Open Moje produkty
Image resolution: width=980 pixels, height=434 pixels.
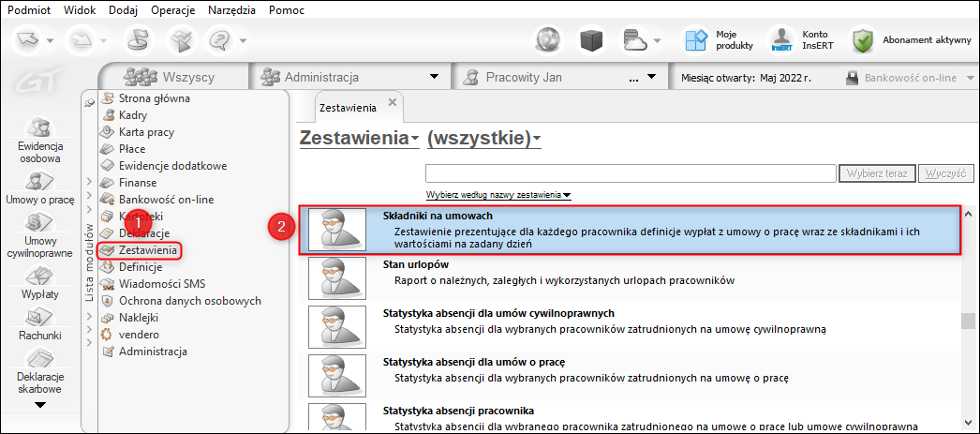click(720, 40)
